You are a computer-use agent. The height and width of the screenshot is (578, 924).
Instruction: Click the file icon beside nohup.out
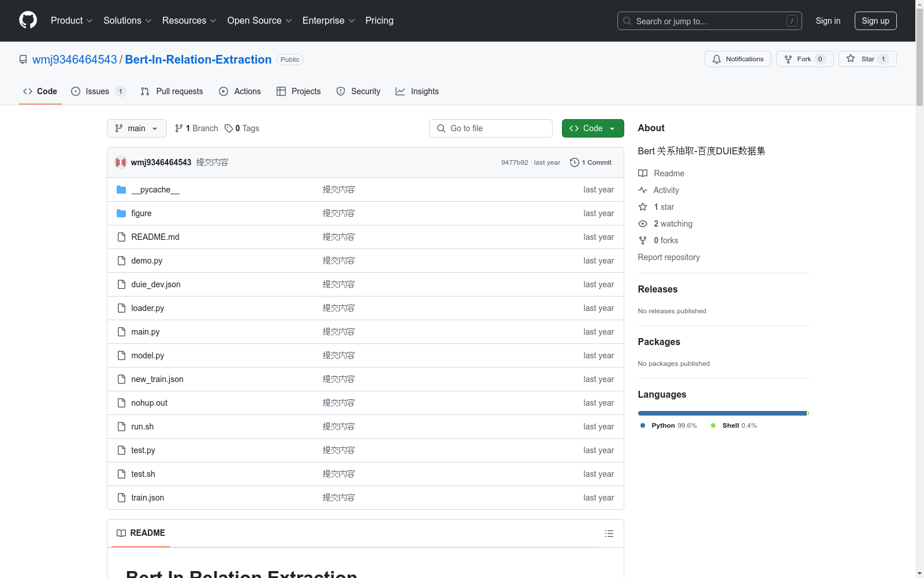pos(121,403)
